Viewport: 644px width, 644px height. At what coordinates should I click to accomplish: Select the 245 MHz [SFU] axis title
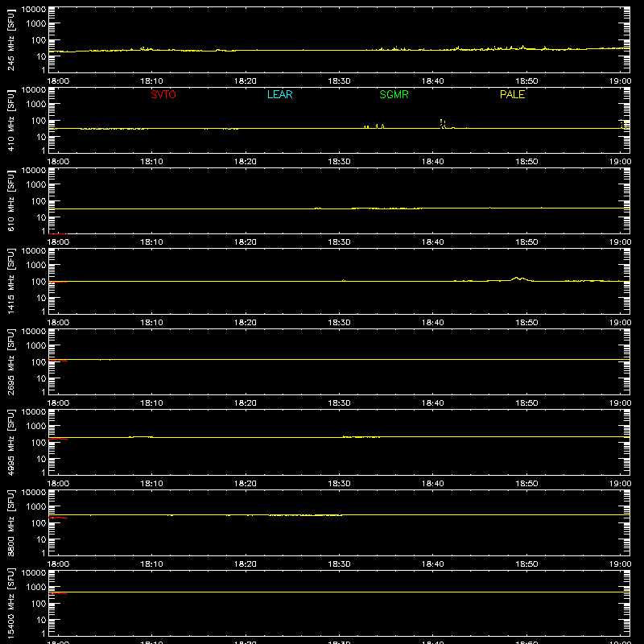pyautogui.click(x=10, y=39)
